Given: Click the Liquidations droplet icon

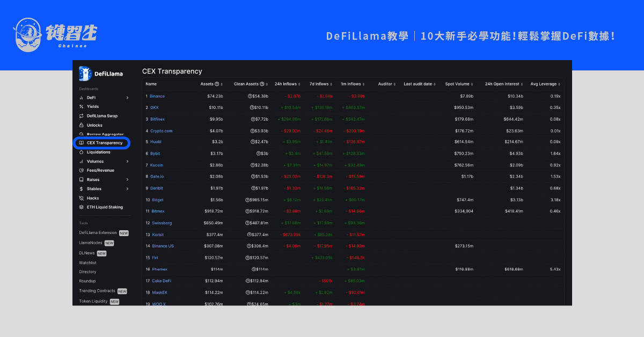Looking at the screenshot, I should pos(81,152).
